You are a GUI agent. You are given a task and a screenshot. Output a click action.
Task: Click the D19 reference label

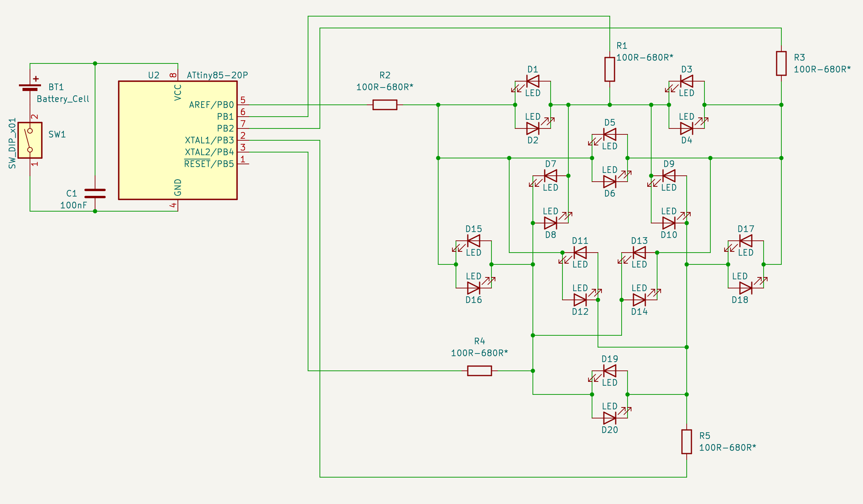[610, 359]
